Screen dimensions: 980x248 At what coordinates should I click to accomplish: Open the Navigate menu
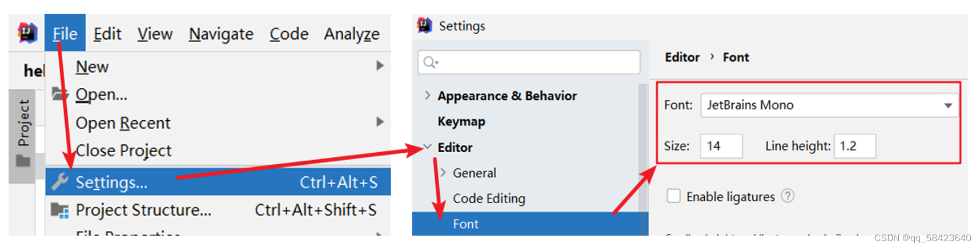coord(221,34)
